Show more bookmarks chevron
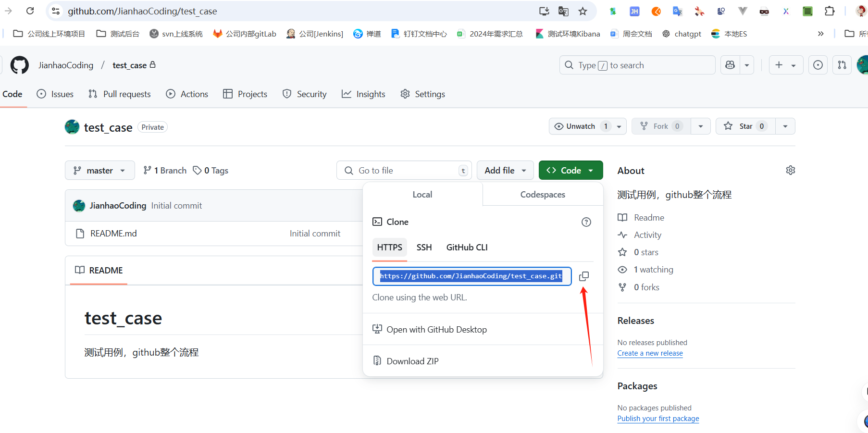868x433 pixels. [820, 34]
